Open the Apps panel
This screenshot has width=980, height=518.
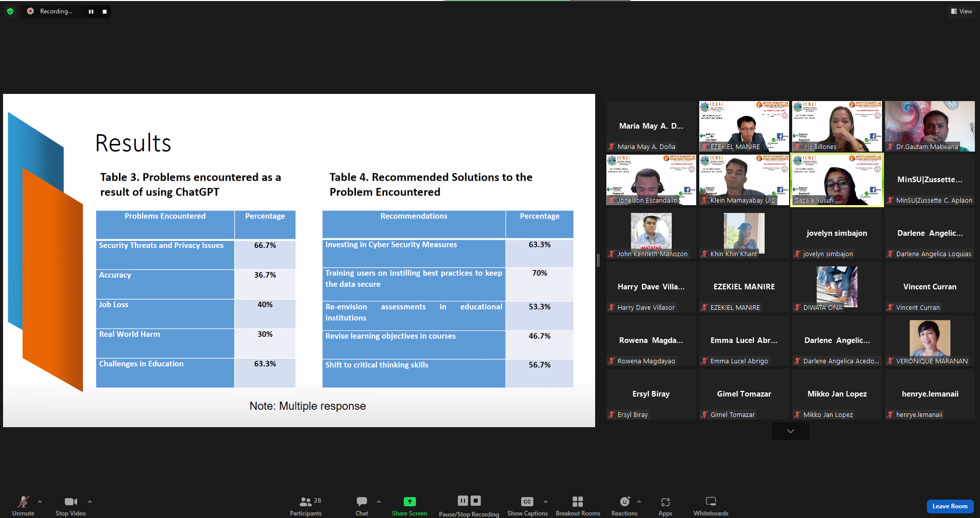click(665, 506)
